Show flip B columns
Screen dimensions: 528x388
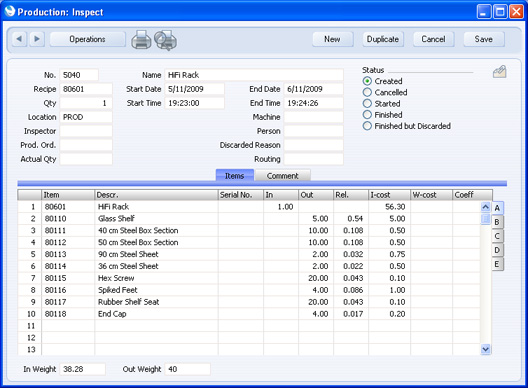click(497, 222)
